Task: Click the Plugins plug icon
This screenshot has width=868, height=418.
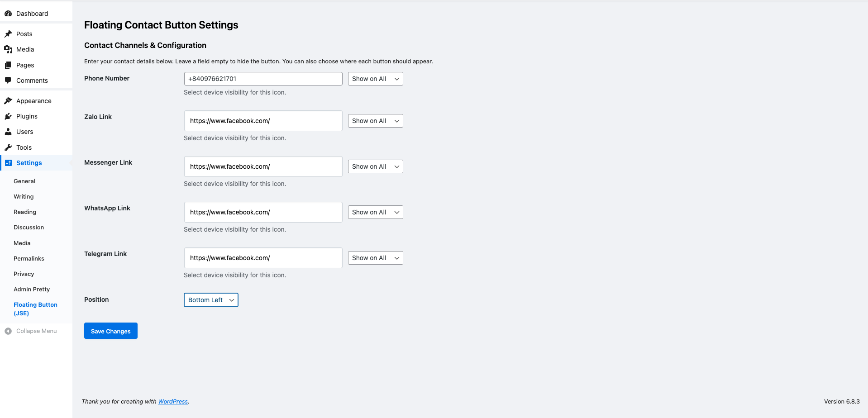Action: coord(8,116)
